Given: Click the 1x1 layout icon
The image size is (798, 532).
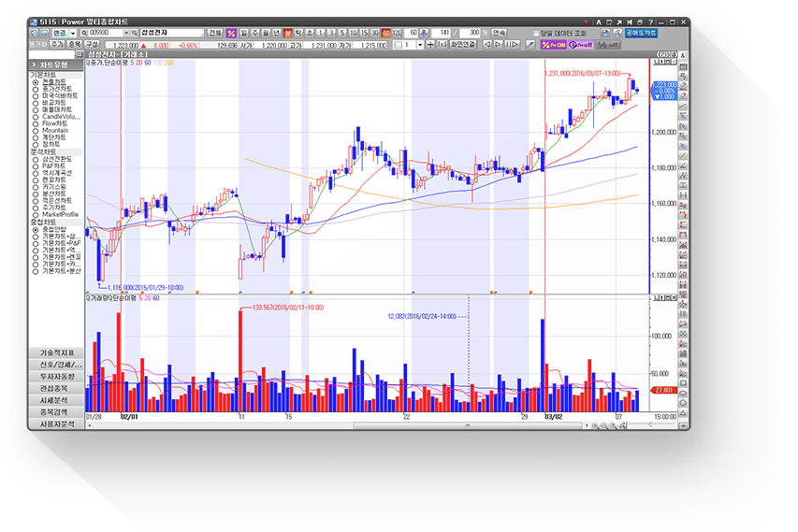Looking at the screenshot, I should (442, 45).
